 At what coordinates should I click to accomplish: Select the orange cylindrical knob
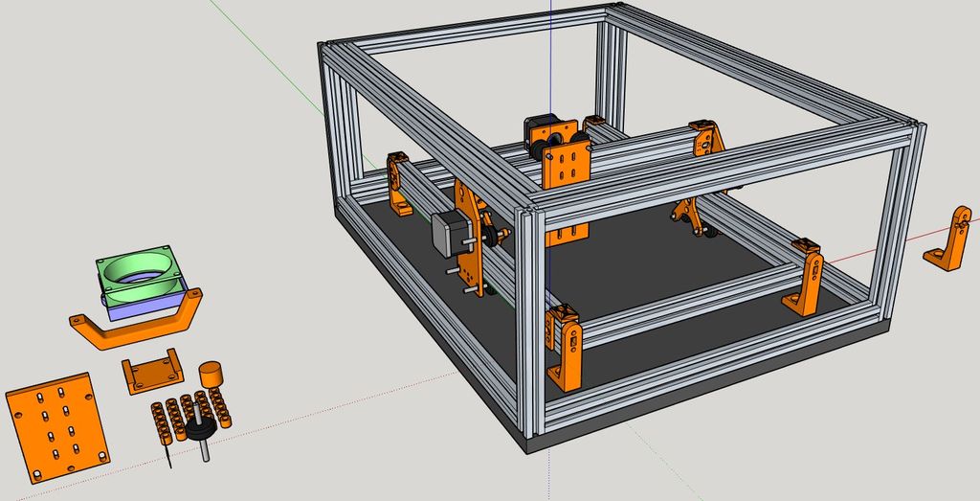point(212,375)
